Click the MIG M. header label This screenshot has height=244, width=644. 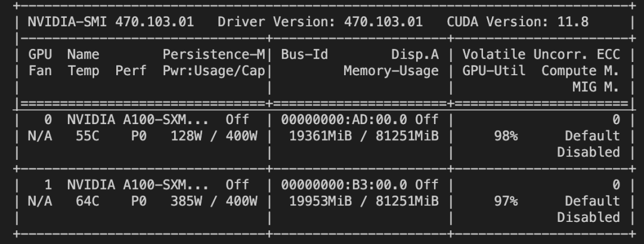click(x=595, y=87)
